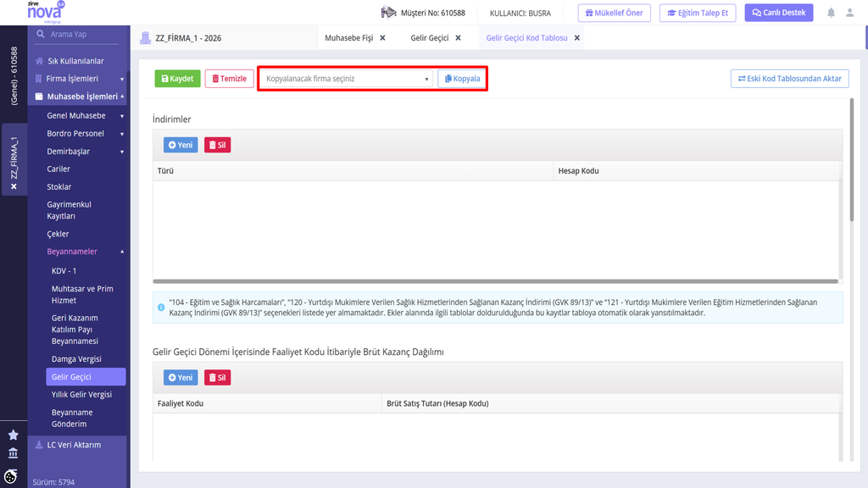This screenshot has height=488, width=868.
Task: Click the cookie icon at bottom left
Action: (x=10, y=476)
